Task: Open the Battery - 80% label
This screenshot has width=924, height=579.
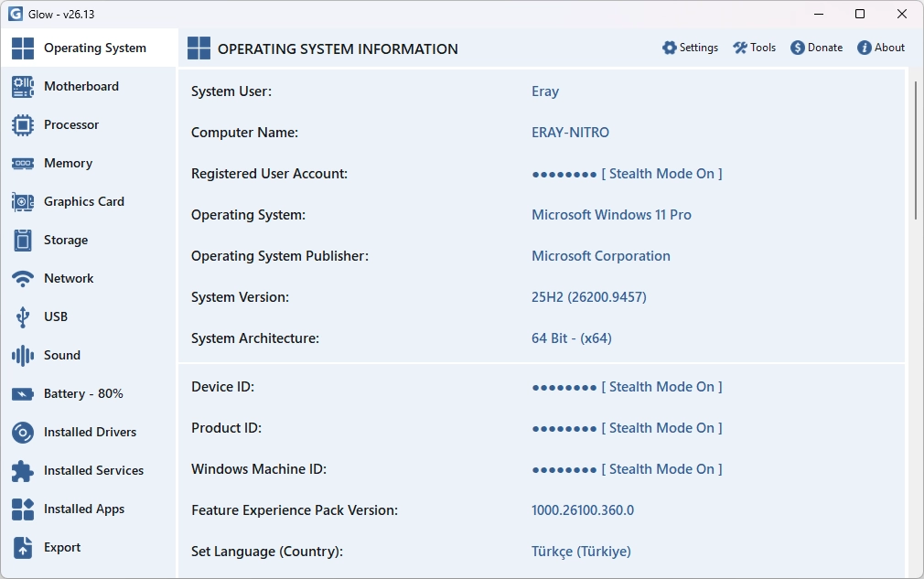Action: [x=83, y=393]
